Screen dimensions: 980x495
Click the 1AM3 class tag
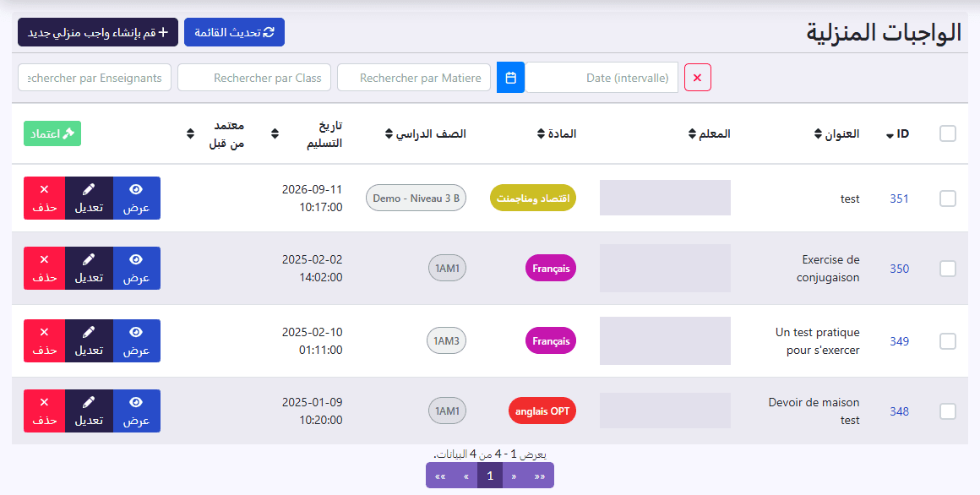[x=446, y=340]
